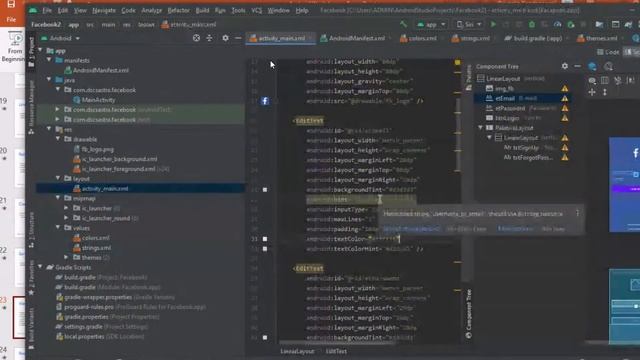This screenshot has width=640, height=360.
Task: Open Resource Manager side tool button
Action: click(31, 107)
